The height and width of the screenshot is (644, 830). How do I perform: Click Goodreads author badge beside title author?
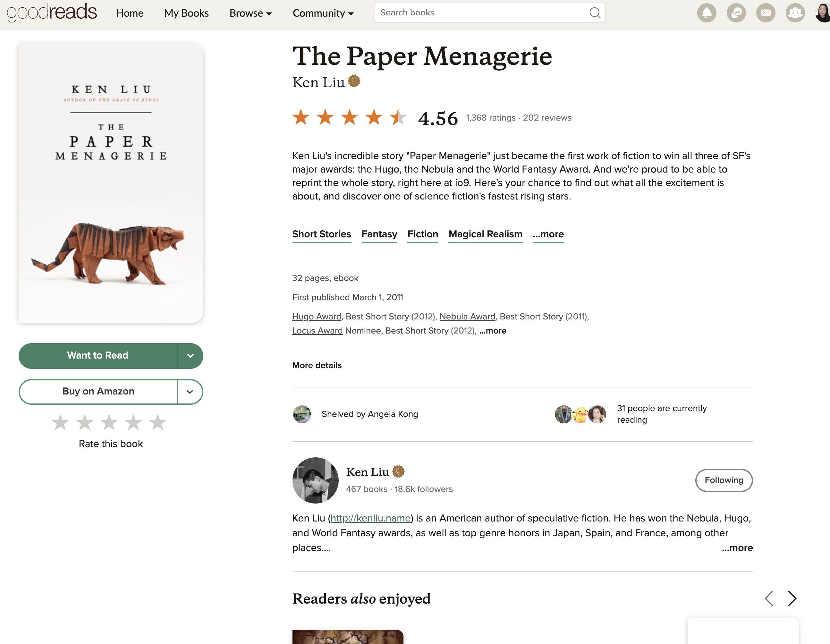354,81
